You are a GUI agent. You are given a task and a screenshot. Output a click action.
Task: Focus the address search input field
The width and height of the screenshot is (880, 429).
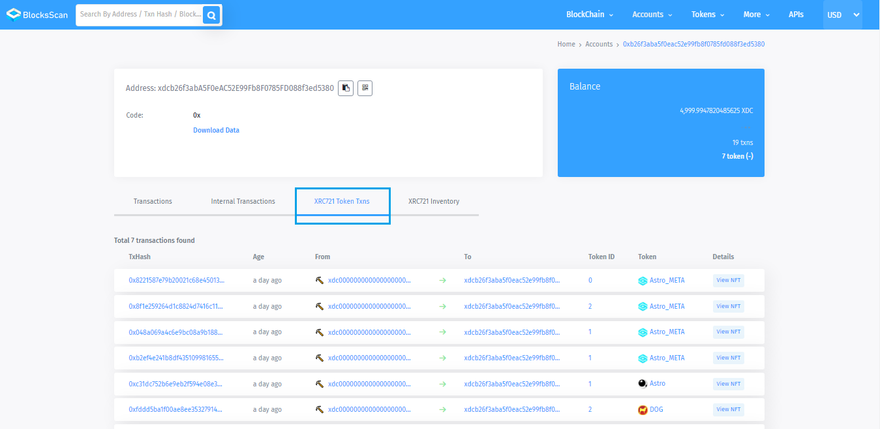click(x=138, y=15)
